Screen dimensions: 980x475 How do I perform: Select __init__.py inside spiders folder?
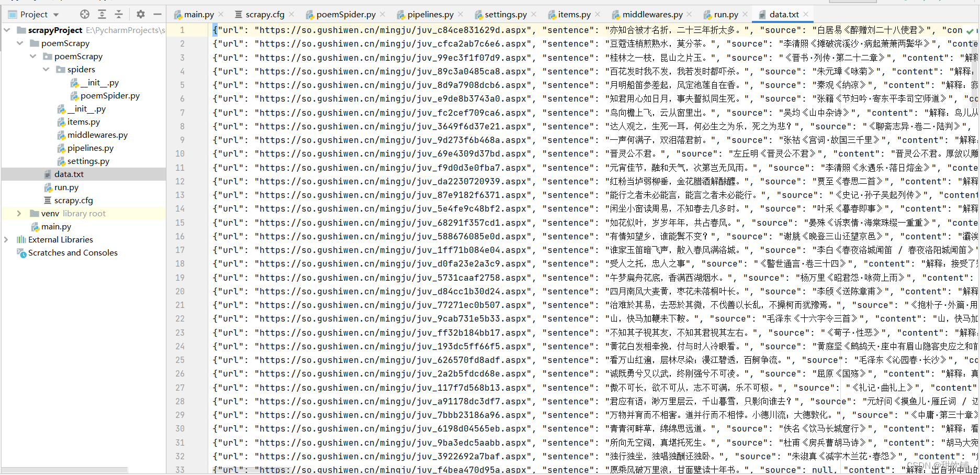click(x=99, y=82)
